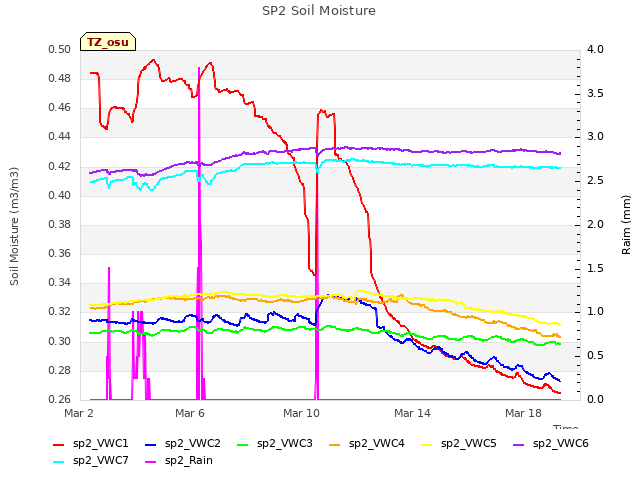The image size is (640, 480).
Task: Click the 0.5 right axis value
Action: [x=595, y=356]
